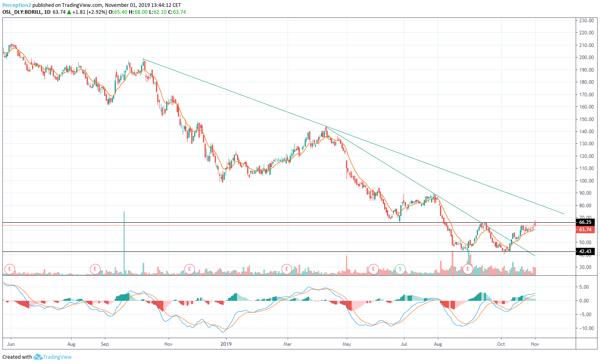Click the 150.00 price scale value
Screen dimensions: 600x364
pyautogui.click(x=587, y=119)
